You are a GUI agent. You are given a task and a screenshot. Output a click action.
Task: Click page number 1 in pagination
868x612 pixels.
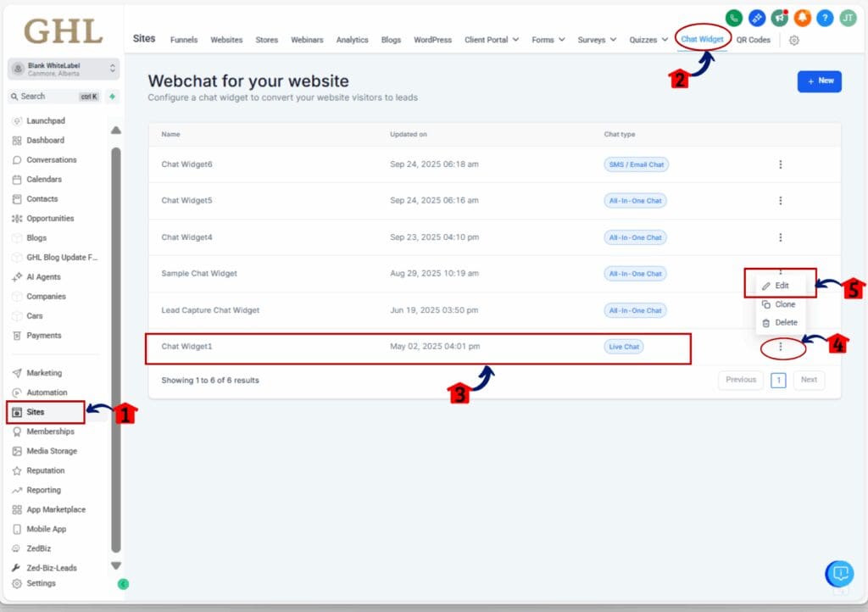point(777,380)
